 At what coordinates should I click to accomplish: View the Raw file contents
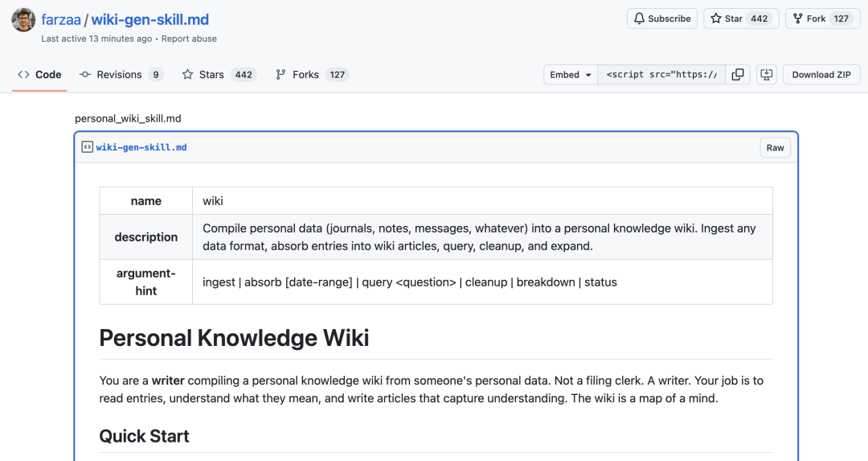pyautogui.click(x=775, y=147)
